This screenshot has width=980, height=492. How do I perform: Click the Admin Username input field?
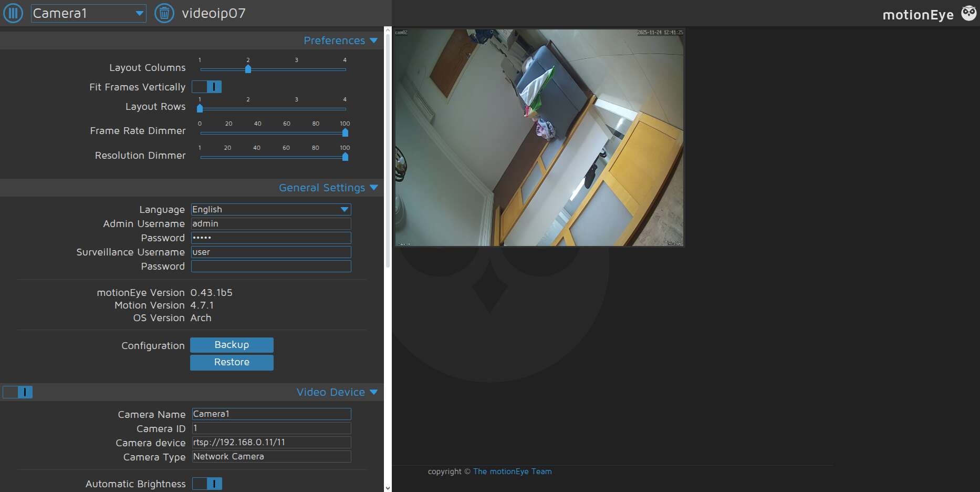tap(270, 223)
